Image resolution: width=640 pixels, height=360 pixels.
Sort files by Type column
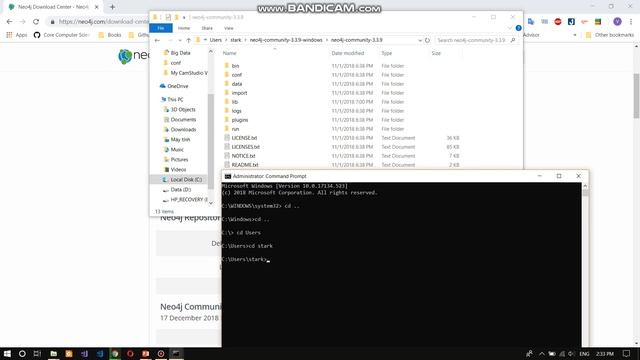(x=387, y=53)
